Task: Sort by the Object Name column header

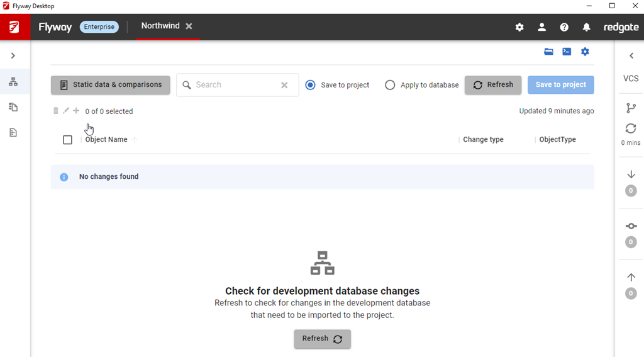Action: click(x=106, y=140)
